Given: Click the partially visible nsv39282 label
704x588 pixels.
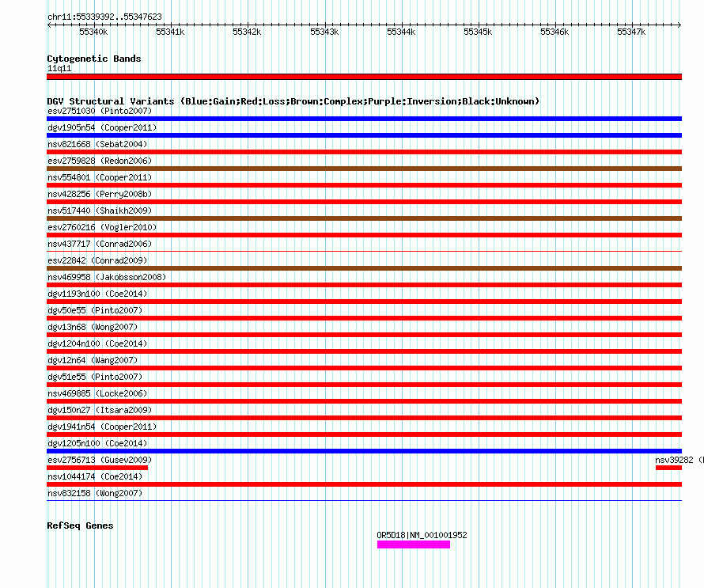Looking at the screenshot, I should coord(679,460).
